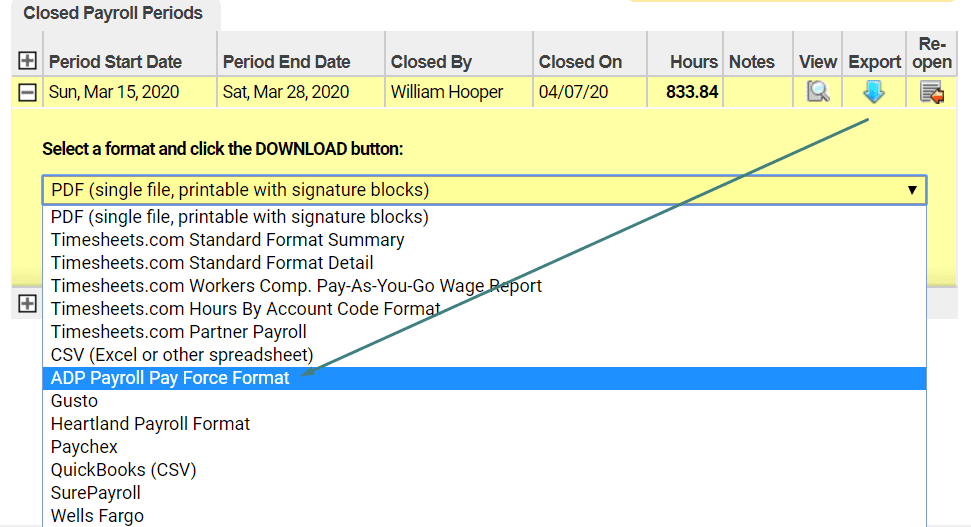971x527 pixels.
Task: Pick the Paychex format option
Action: (x=484, y=447)
